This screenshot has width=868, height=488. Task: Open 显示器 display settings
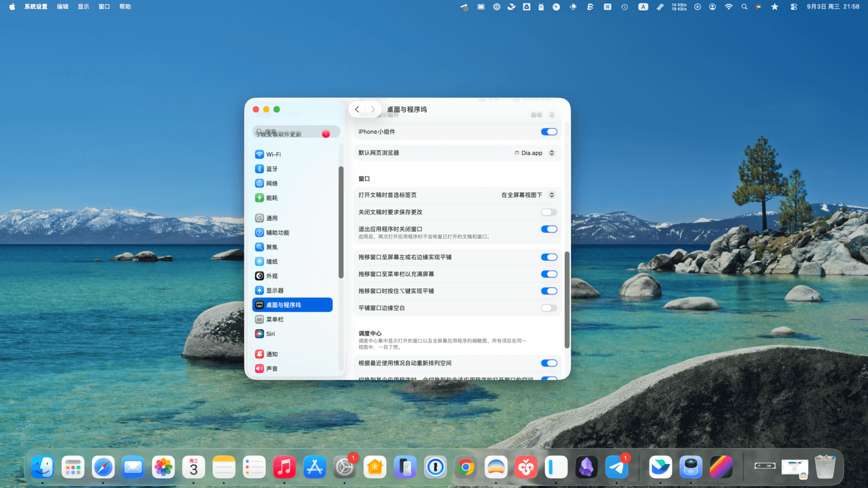click(275, 291)
